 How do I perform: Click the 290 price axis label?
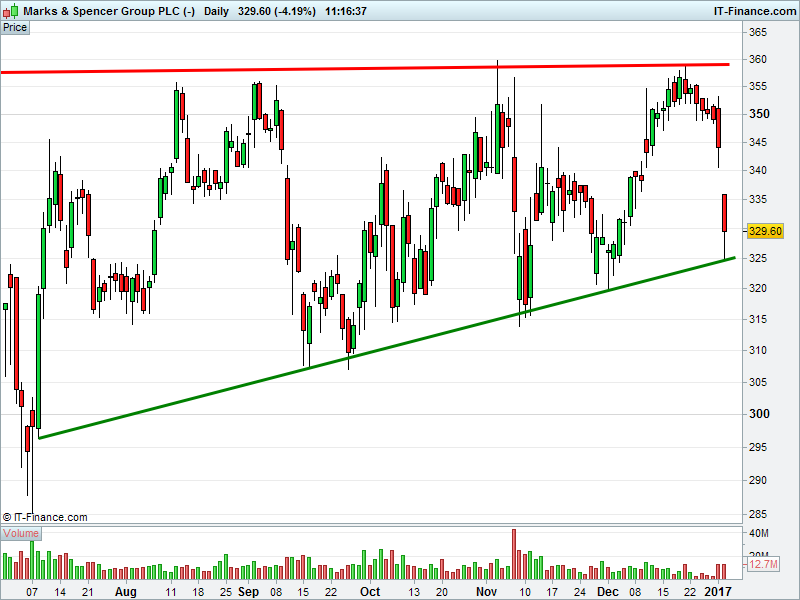(758, 481)
